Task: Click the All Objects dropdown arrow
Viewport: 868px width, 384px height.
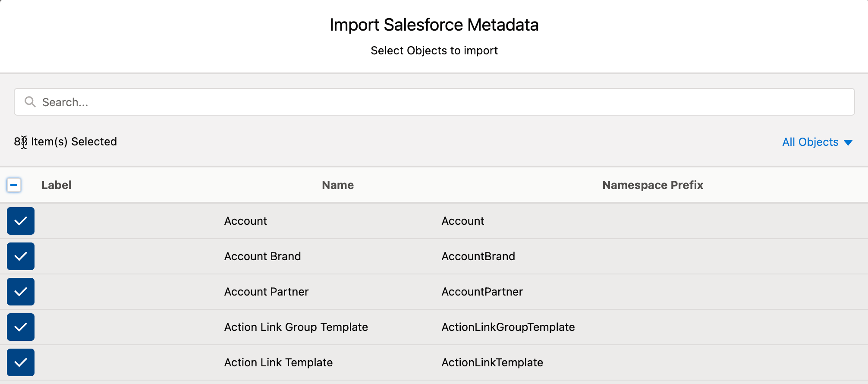Action: click(x=848, y=142)
